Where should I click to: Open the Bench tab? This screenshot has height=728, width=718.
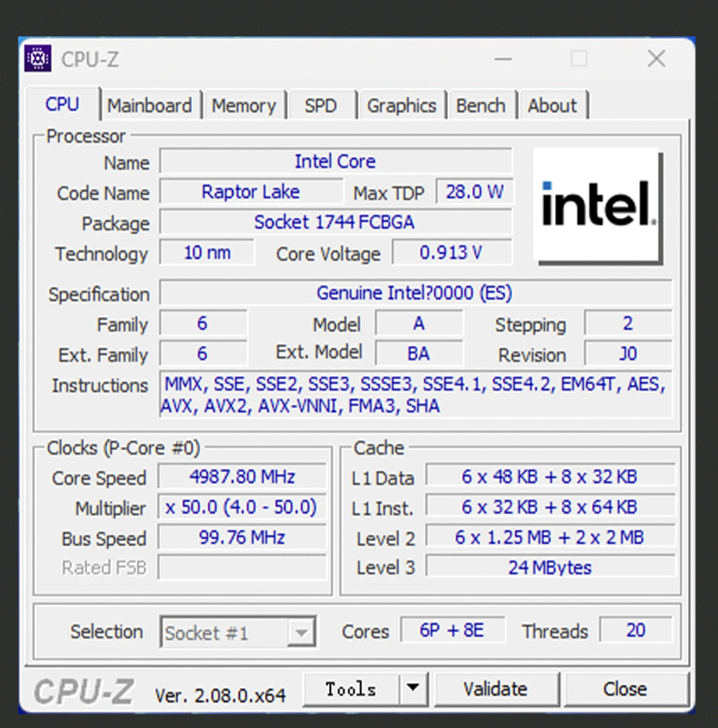click(x=481, y=105)
